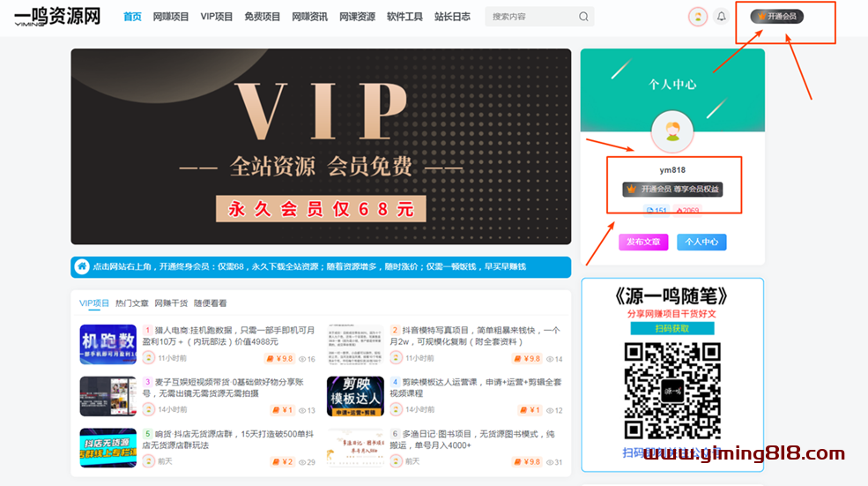Select the 网赚干货 tab

171,303
